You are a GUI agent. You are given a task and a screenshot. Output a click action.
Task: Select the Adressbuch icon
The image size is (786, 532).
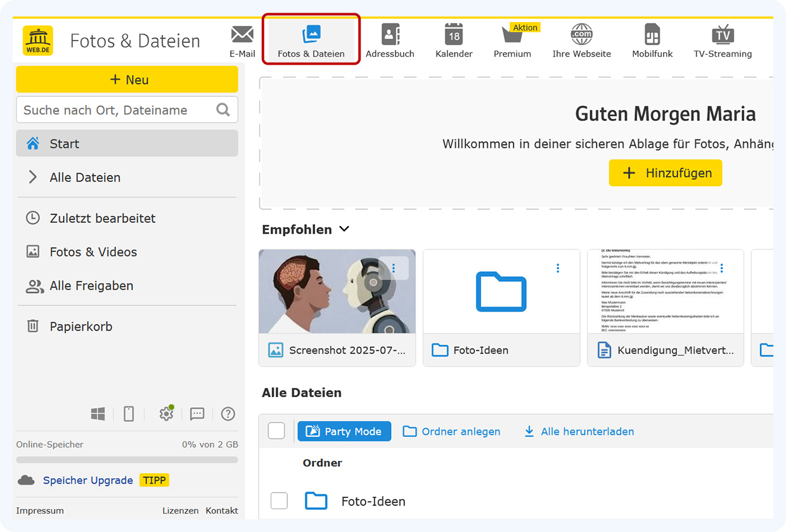[x=390, y=35]
